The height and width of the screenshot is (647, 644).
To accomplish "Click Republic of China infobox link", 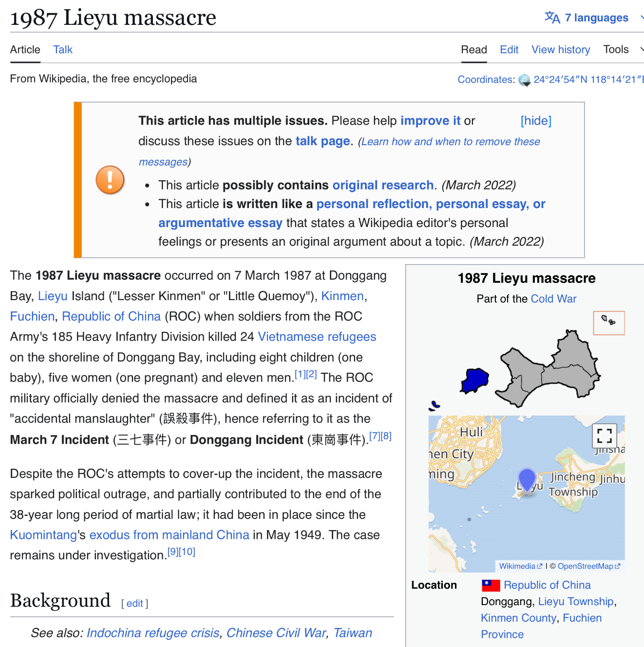I will click(547, 585).
